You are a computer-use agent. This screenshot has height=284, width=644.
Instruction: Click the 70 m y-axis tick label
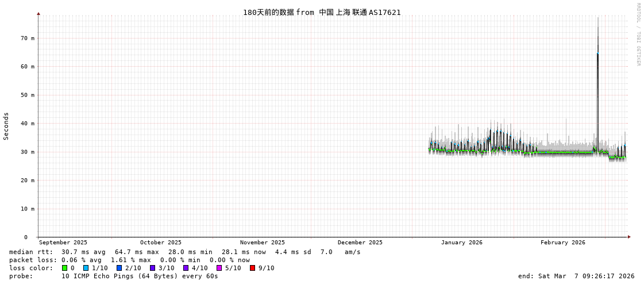(x=28, y=38)
